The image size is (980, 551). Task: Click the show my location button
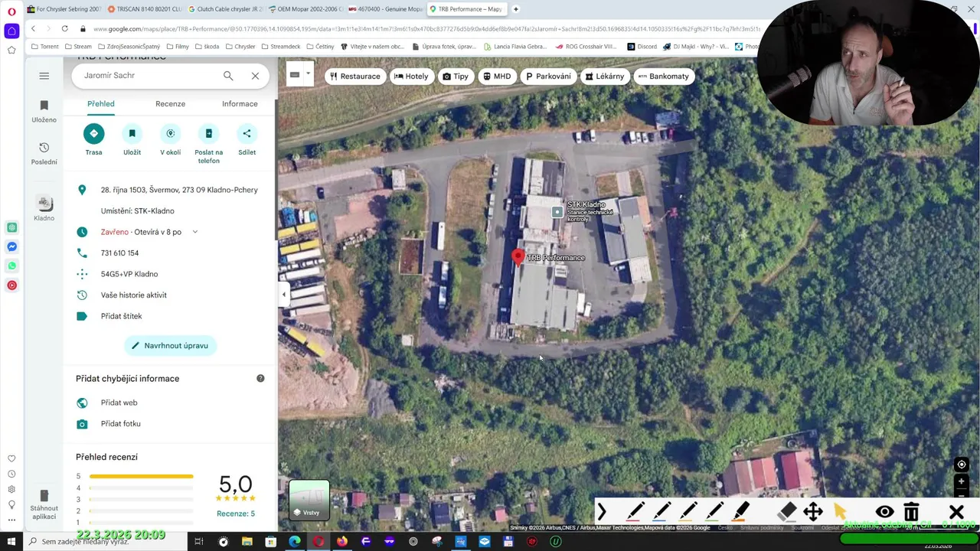(x=962, y=465)
